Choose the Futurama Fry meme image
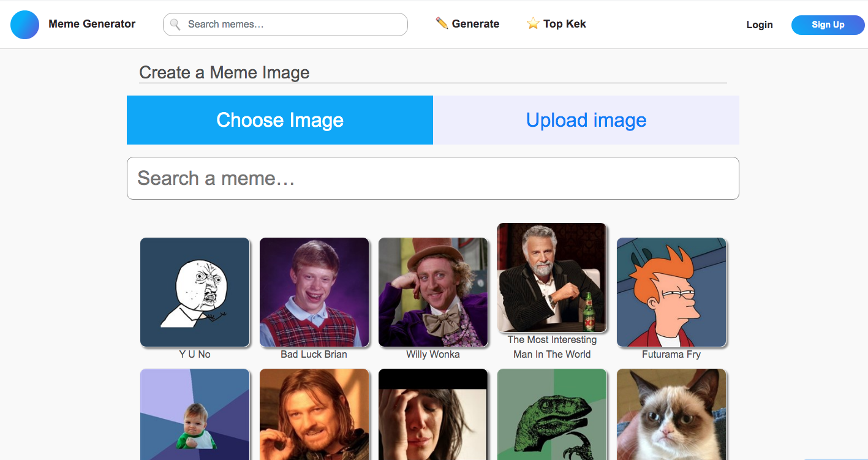Screen dimensions: 868x460 point(671,292)
